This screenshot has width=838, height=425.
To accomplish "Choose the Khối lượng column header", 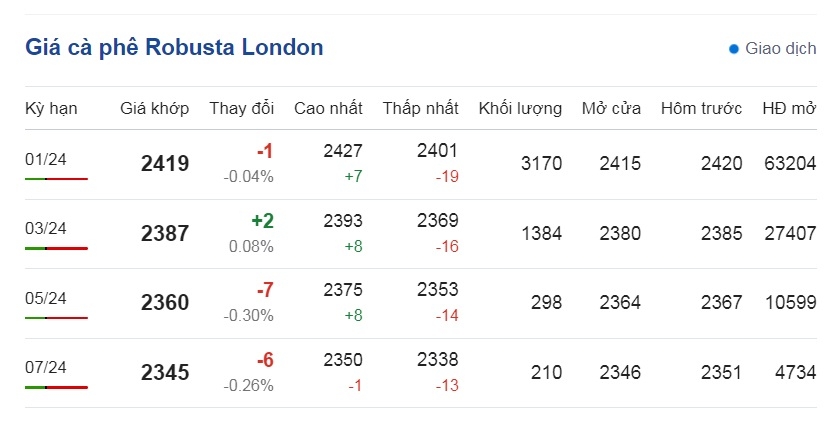I will coord(520,109).
